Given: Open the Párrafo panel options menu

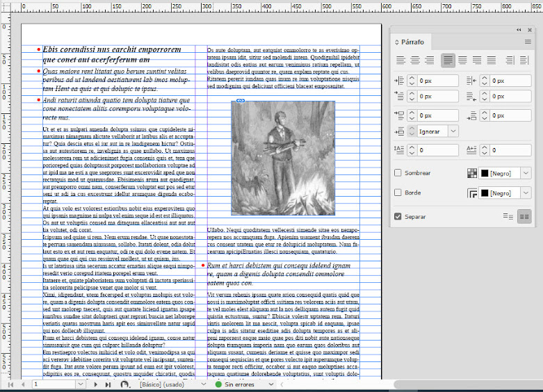Looking at the screenshot, I should tap(528, 42).
